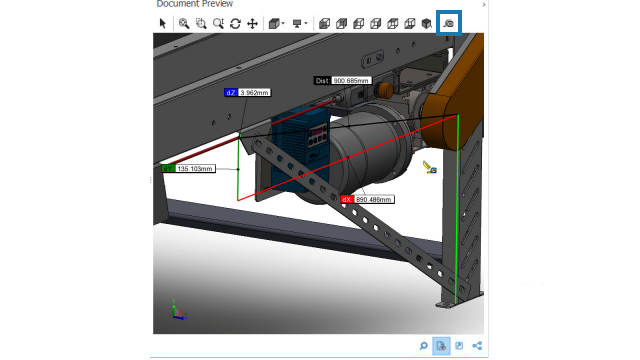The width and height of the screenshot is (640, 360).
Task: Click the dX 890.486mm measurement label
Action: (x=367, y=200)
